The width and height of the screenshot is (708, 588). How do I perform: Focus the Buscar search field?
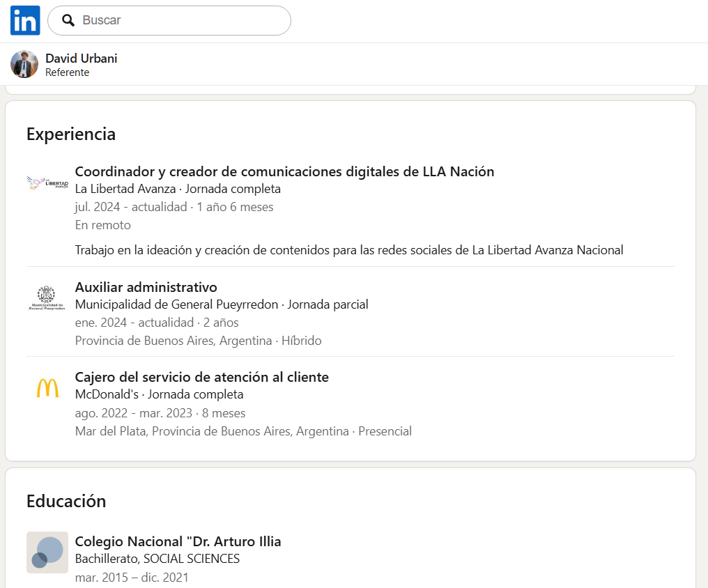(181, 20)
